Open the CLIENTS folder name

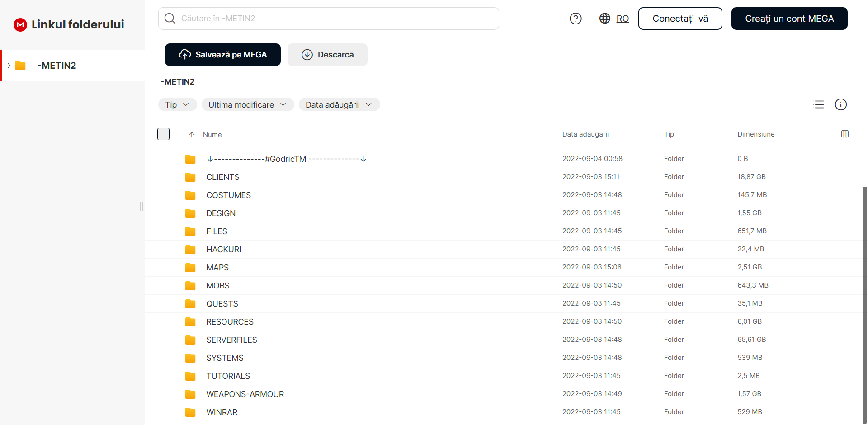tap(223, 177)
